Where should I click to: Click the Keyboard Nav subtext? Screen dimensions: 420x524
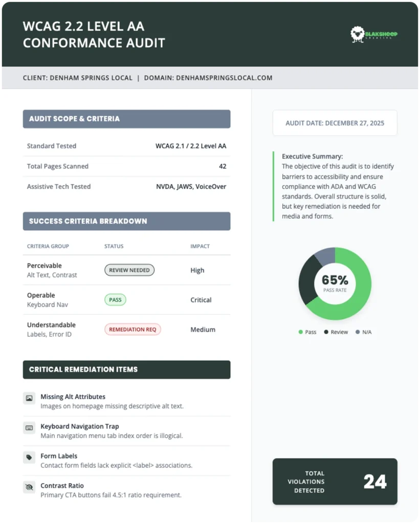pyautogui.click(x=48, y=305)
